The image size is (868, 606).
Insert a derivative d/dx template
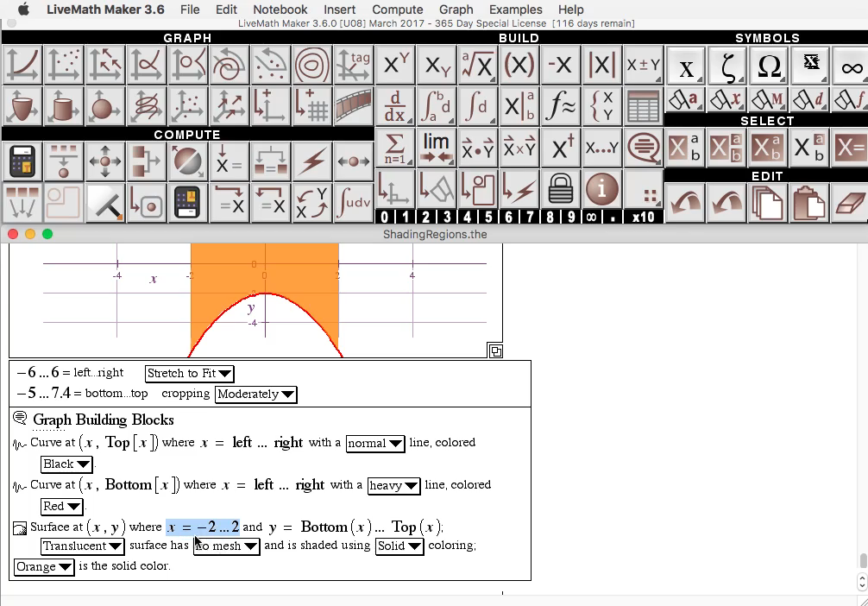(x=394, y=106)
